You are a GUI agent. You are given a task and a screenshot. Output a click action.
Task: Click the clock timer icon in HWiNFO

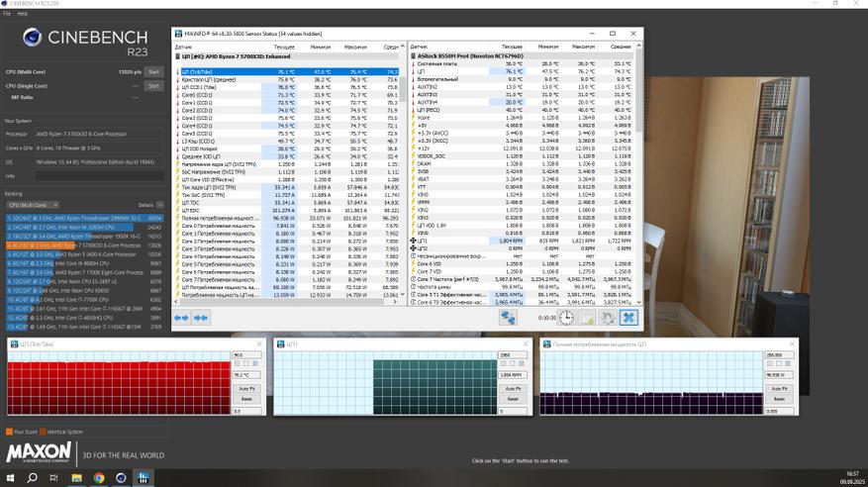[x=566, y=318]
